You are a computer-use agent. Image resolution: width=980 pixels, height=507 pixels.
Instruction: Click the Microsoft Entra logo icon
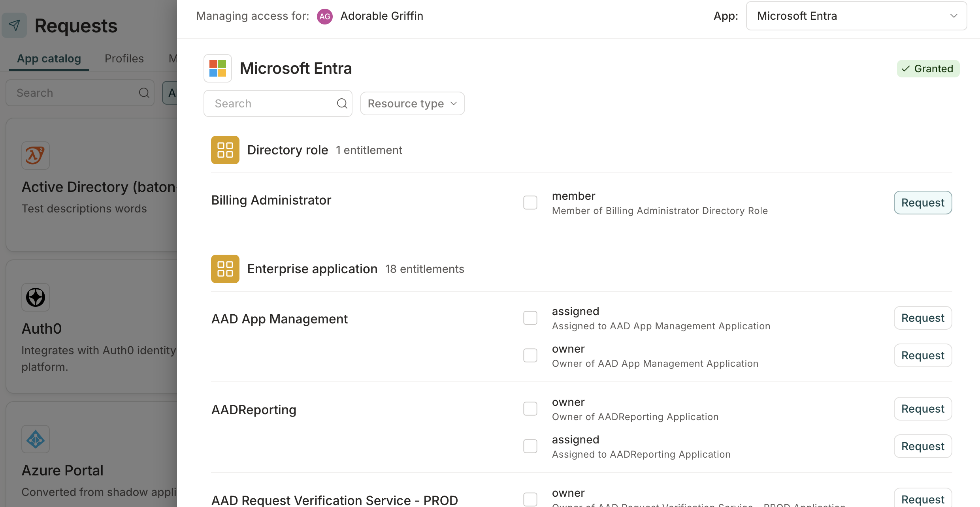[x=218, y=68]
